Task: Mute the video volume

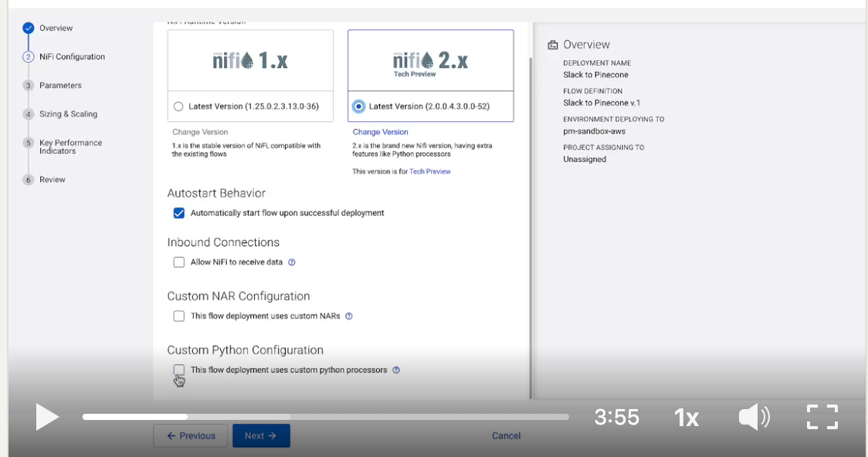Action: (754, 417)
